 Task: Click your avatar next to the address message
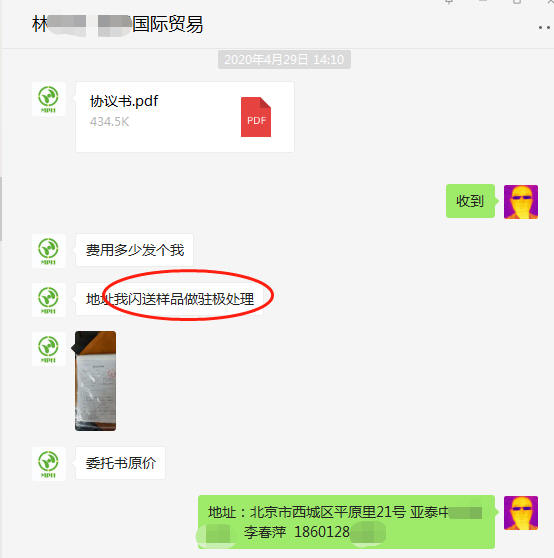tap(521, 513)
